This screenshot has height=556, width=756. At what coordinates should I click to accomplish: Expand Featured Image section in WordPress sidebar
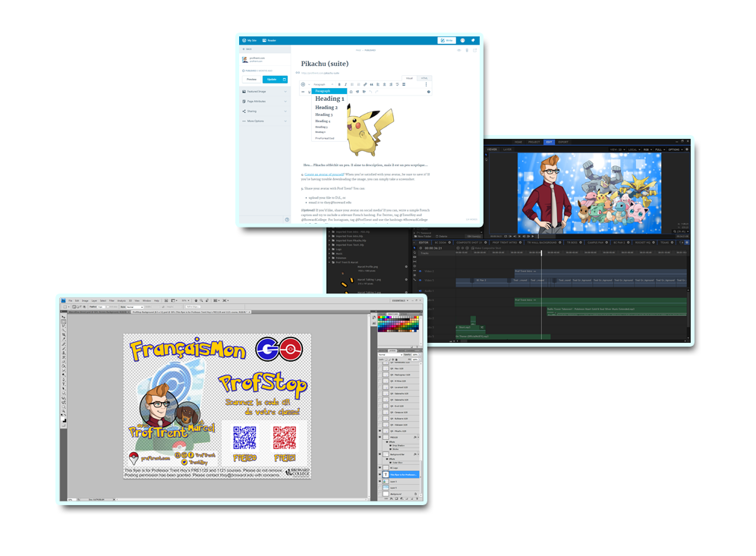point(264,92)
